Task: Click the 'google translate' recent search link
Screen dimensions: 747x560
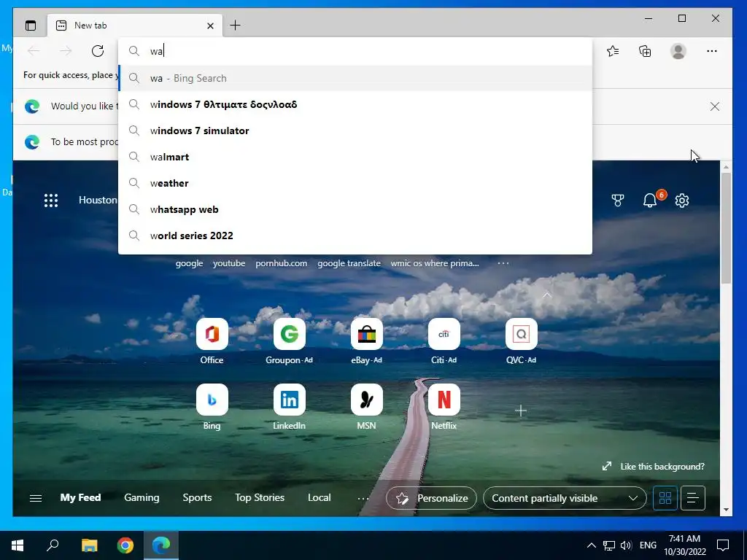Action: click(x=349, y=263)
